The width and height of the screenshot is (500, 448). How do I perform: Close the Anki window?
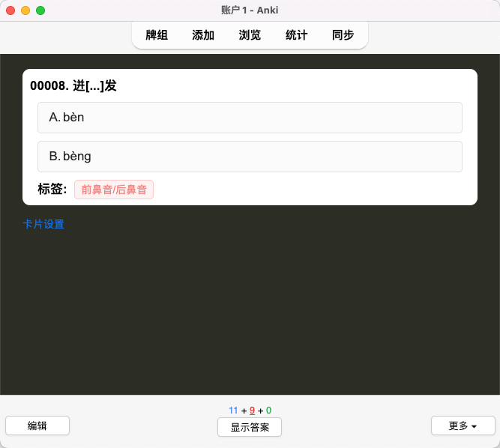(x=10, y=10)
